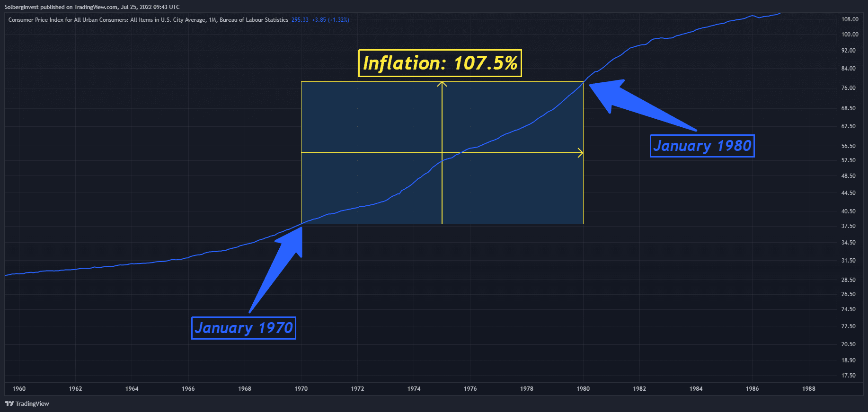Click the 1980 label on the time axis
Image resolution: width=868 pixels, height=412 pixels.
[583, 389]
